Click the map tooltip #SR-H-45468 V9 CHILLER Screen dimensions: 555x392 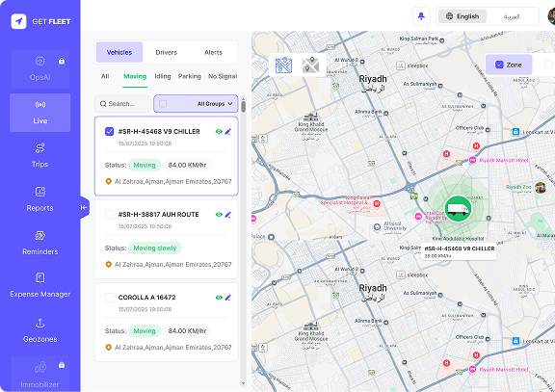(459, 251)
